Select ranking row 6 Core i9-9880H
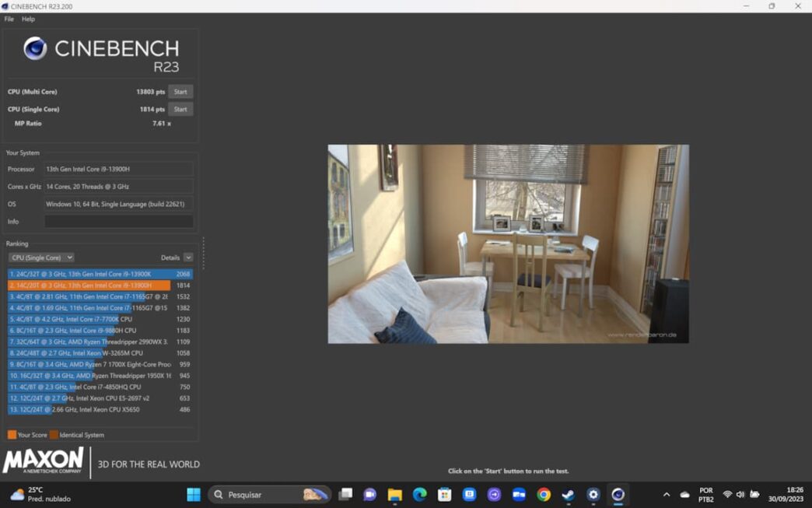Image resolution: width=812 pixels, height=508 pixels. coord(100,331)
